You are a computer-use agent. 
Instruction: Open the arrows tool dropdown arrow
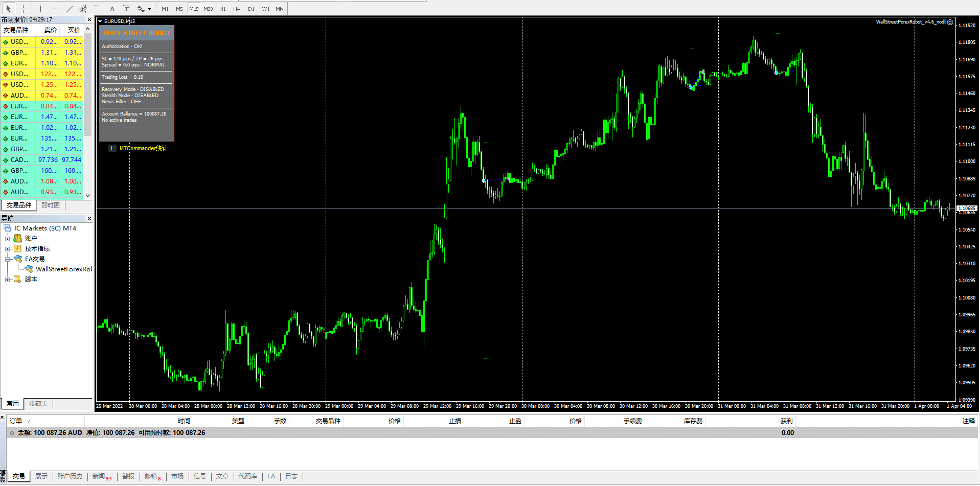pos(149,9)
